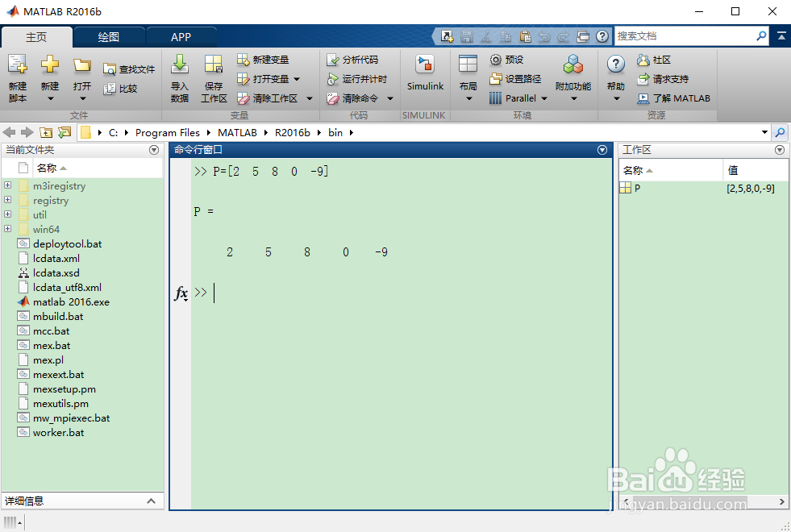The height and width of the screenshot is (532, 791).
Task: Open the 命令行窗口 panel actions menu
Action: tap(602, 150)
